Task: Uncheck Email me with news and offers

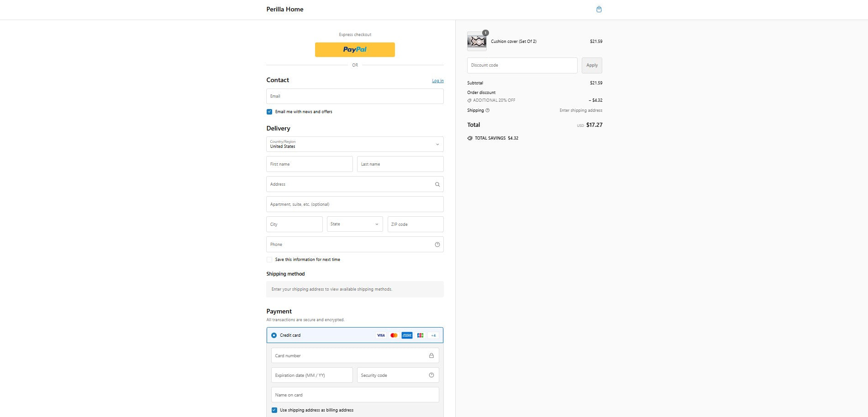Action: tap(269, 112)
